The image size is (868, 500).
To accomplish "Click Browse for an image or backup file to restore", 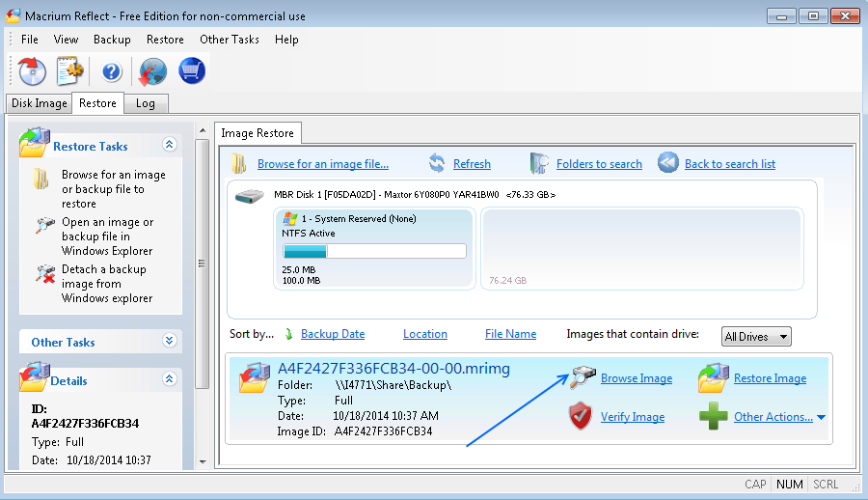I will click(114, 189).
